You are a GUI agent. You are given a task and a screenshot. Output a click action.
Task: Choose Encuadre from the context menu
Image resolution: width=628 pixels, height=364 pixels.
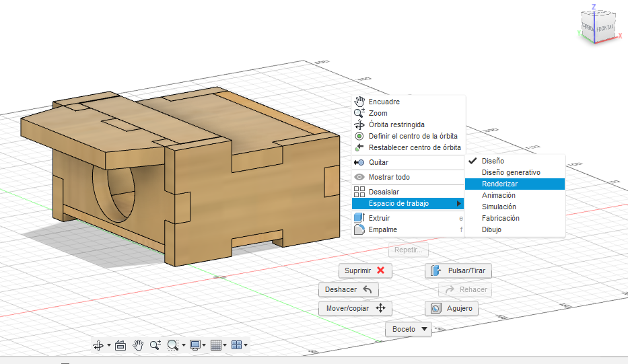coord(409,102)
